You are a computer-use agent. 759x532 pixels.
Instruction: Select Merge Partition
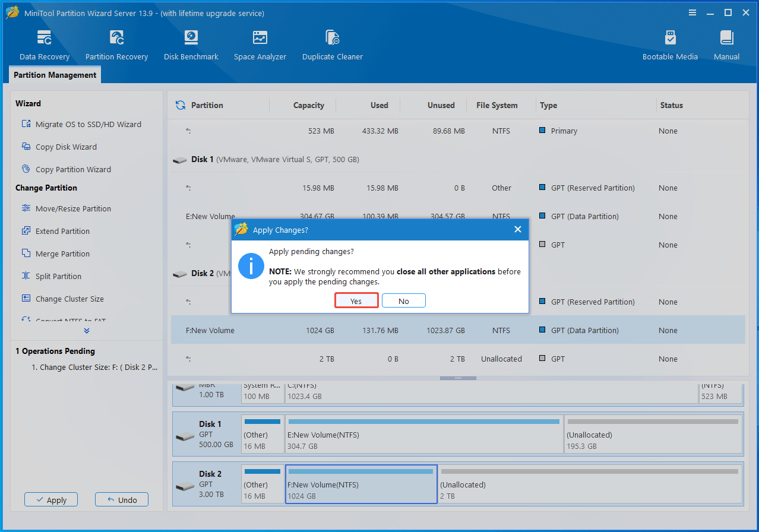click(55, 254)
